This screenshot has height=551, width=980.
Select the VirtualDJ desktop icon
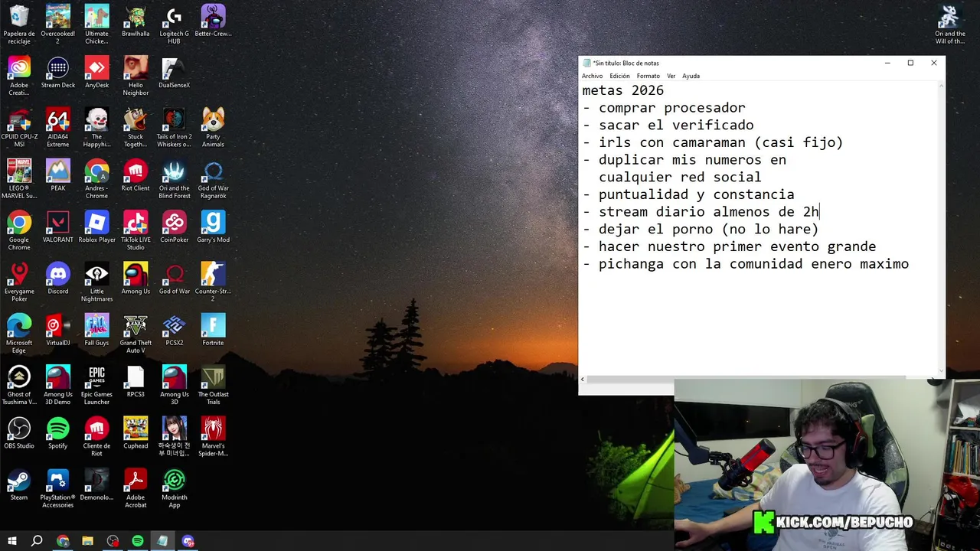click(58, 330)
